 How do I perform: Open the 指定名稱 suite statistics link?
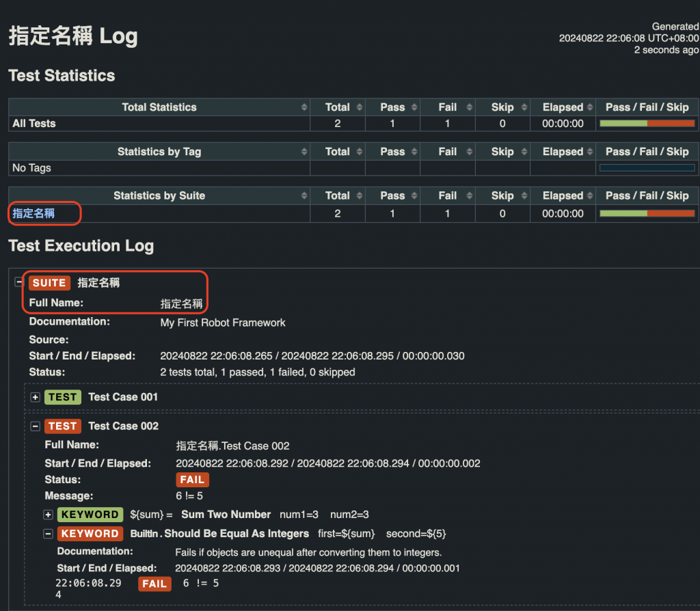pyautogui.click(x=33, y=213)
